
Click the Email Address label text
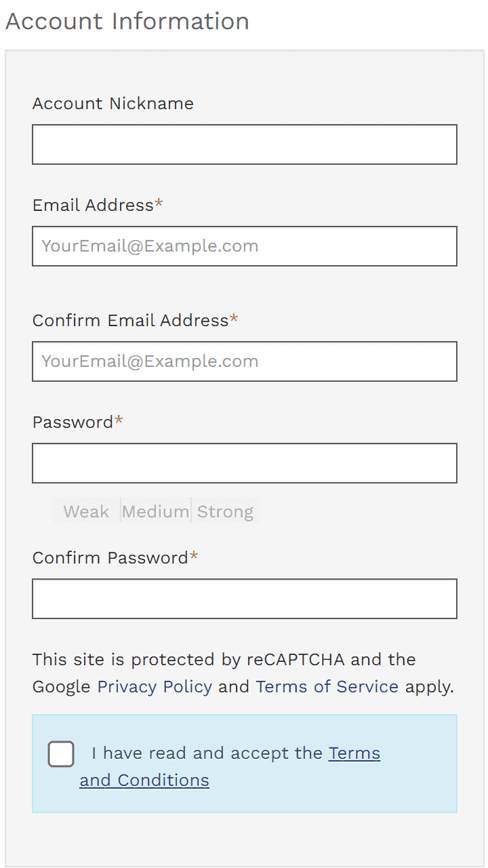coord(93,205)
